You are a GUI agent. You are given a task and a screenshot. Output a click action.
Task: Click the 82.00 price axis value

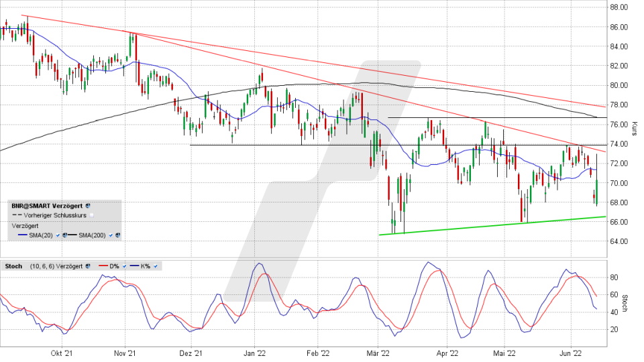pyautogui.click(x=619, y=66)
